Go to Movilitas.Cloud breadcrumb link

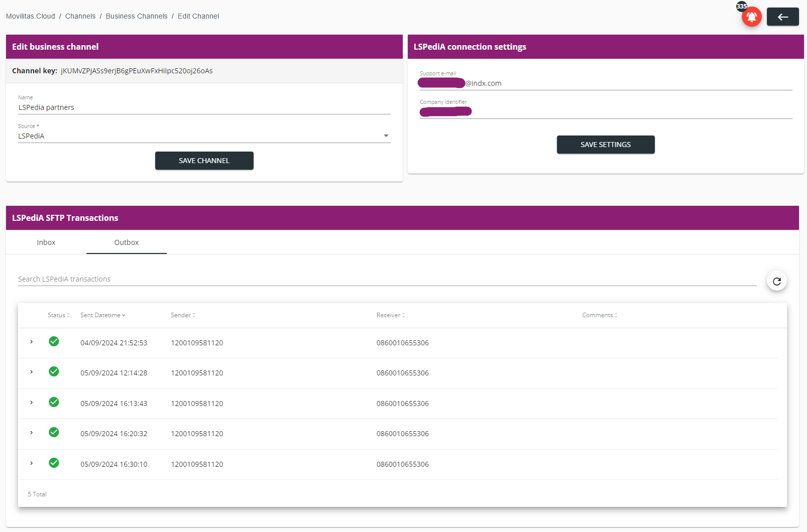pos(31,16)
